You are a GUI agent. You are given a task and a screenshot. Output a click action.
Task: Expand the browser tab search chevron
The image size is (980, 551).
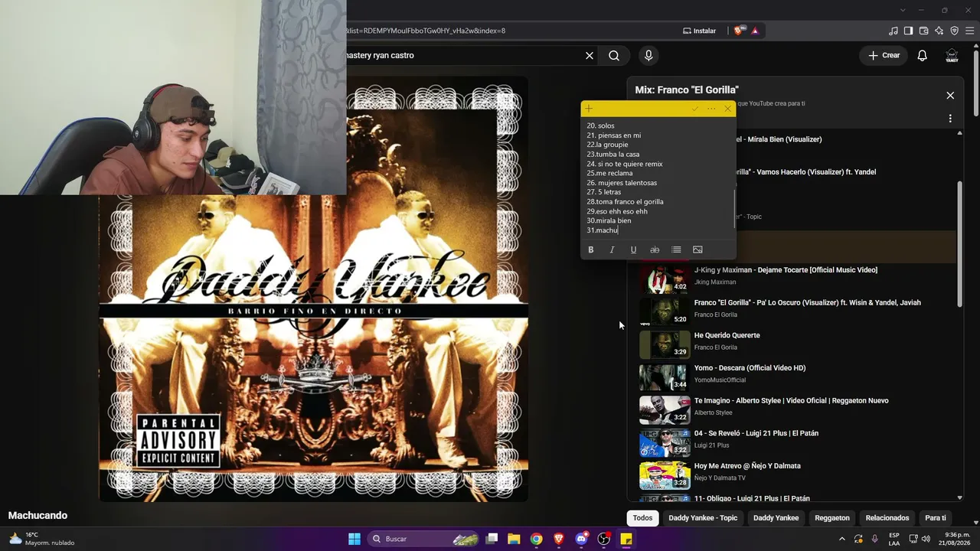tap(903, 10)
